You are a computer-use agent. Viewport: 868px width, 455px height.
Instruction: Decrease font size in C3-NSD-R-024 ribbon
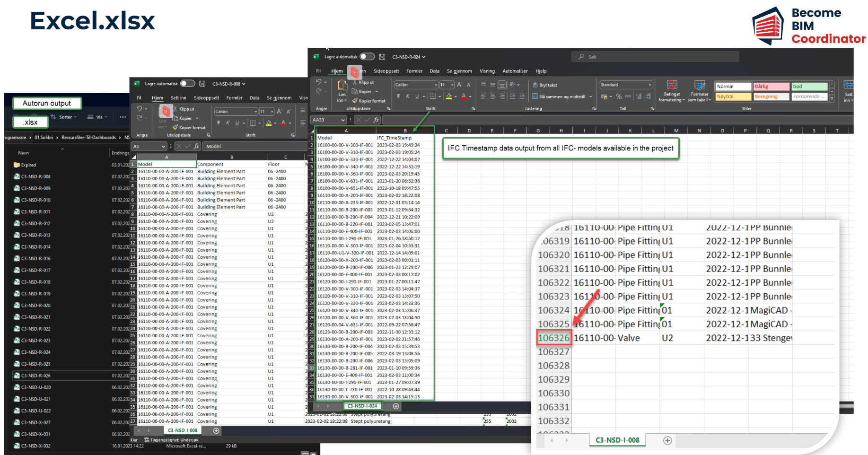coord(469,85)
